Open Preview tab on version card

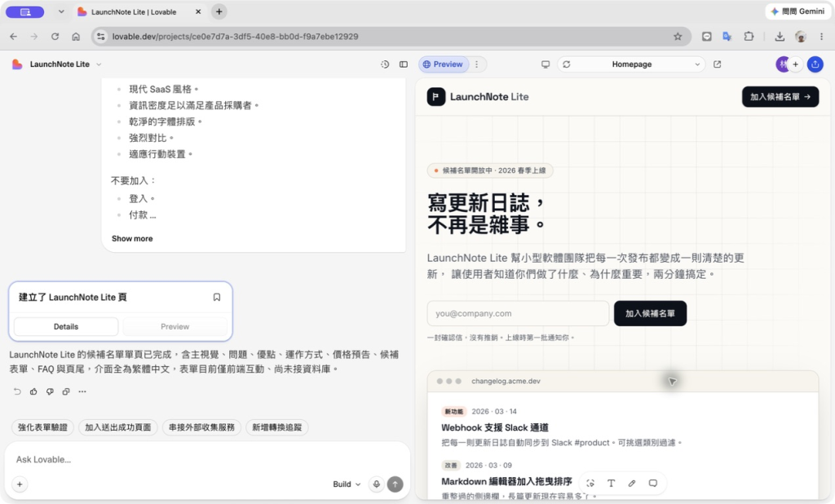[175, 326]
